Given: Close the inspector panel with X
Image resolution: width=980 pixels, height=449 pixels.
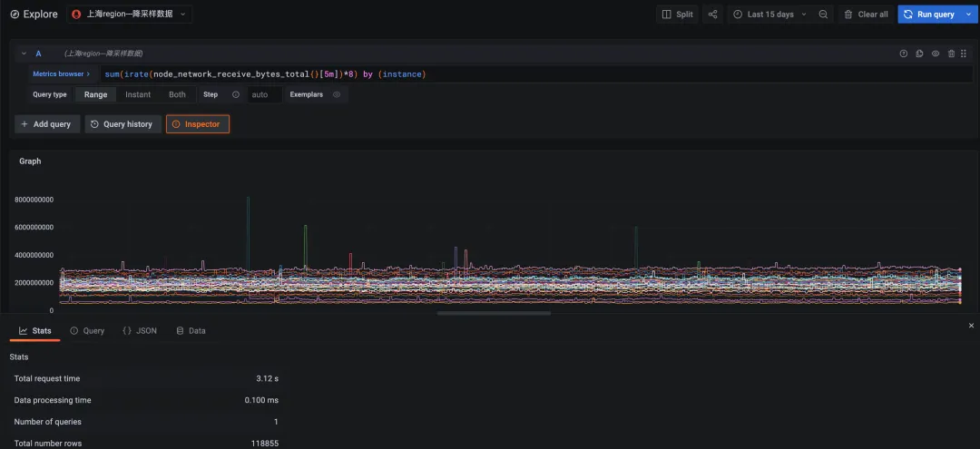Looking at the screenshot, I should click(971, 326).
